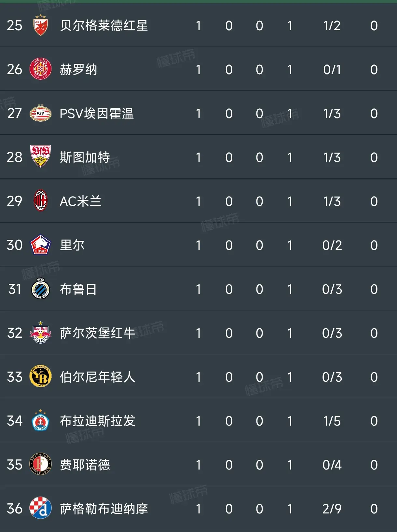Click the AC Milan logo
This screenshot has width=397, height=532.
pos(41,200)
